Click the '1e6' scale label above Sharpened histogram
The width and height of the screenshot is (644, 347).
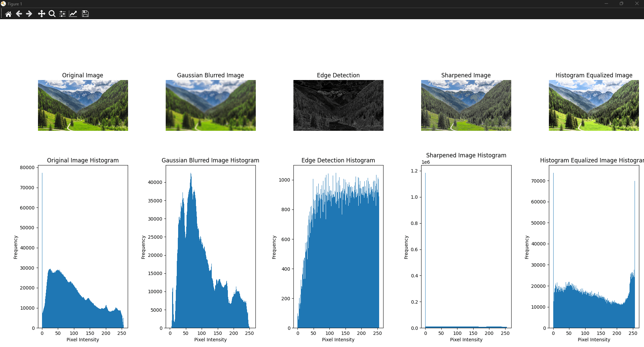pos(426,162)
